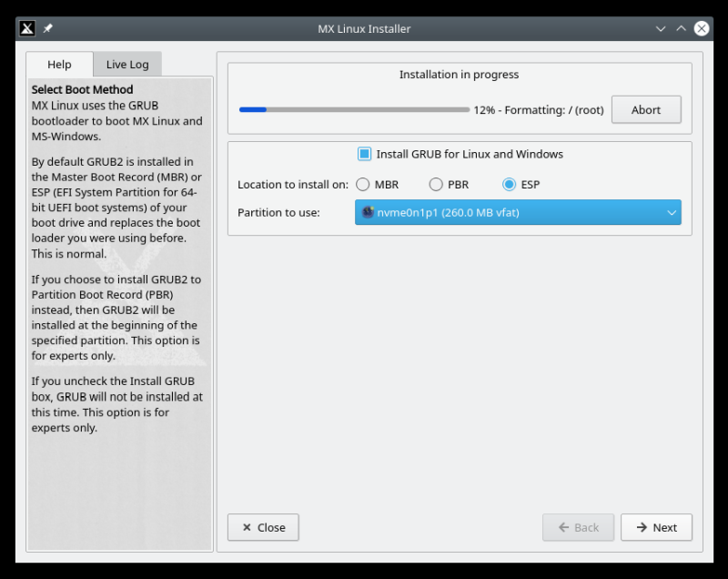Abort the formatting of the root partition
Screen dimensions: 728x579
click(x=646, y=109)
